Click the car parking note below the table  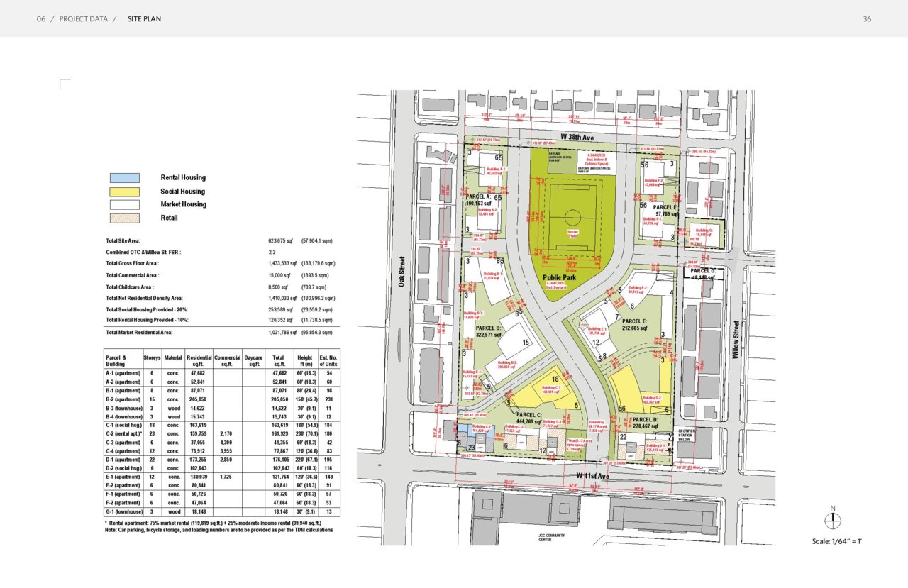click(218, 530)
